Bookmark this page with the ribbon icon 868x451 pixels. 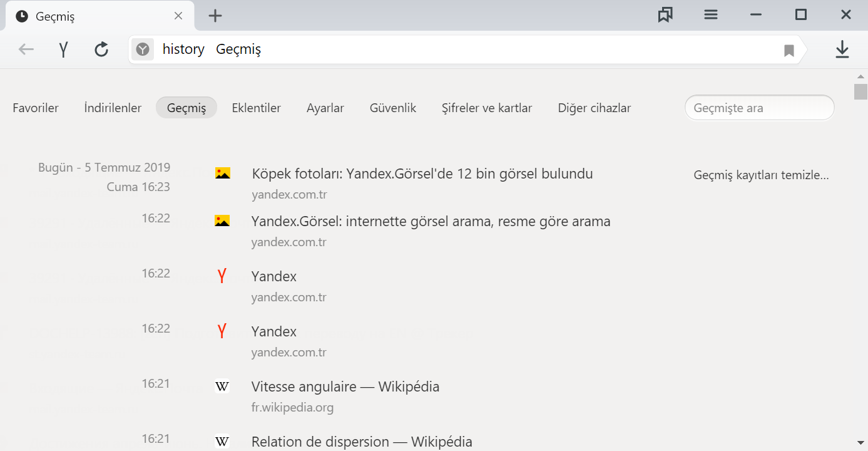(789, 50)
